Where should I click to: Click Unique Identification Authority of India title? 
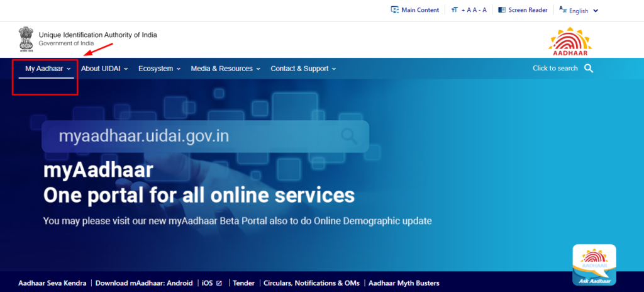click(x=97, y=35)
